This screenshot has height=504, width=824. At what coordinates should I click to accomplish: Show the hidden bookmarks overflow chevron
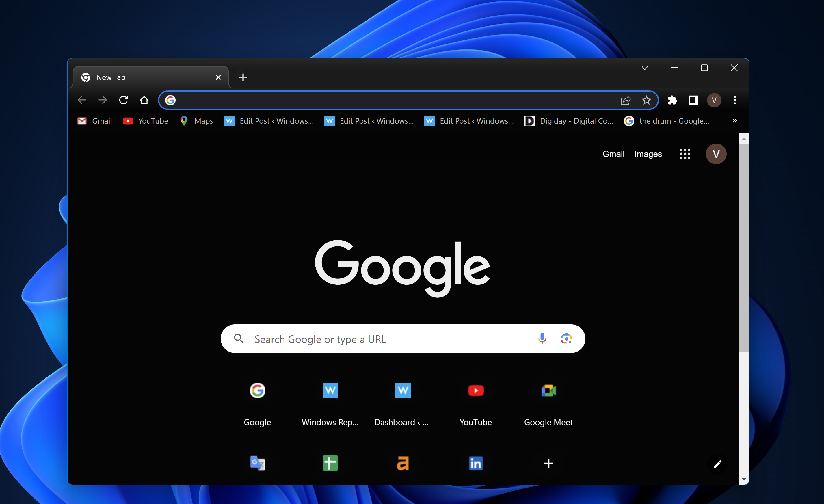[735, 121]
